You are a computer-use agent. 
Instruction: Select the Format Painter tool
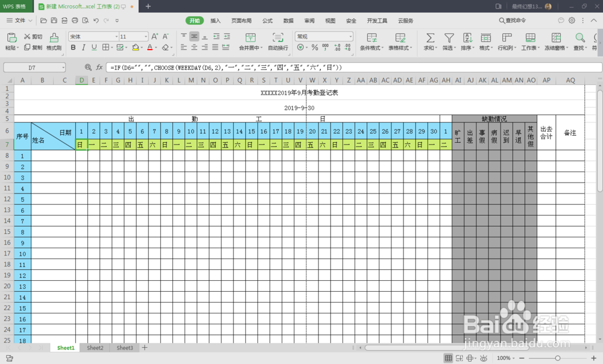pos(54,41)
